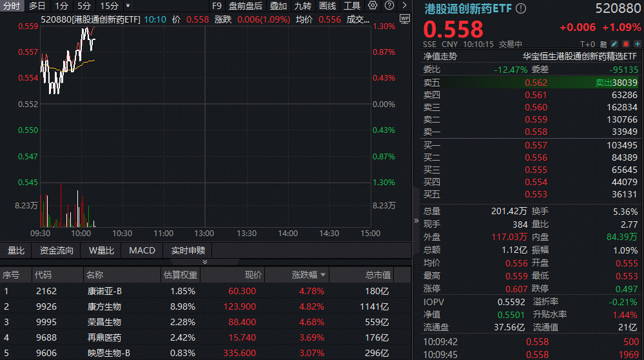This screenshot has width=644, height=360.
Task: Expand toolbar with right arrow chevron
Action: (404, 6)
